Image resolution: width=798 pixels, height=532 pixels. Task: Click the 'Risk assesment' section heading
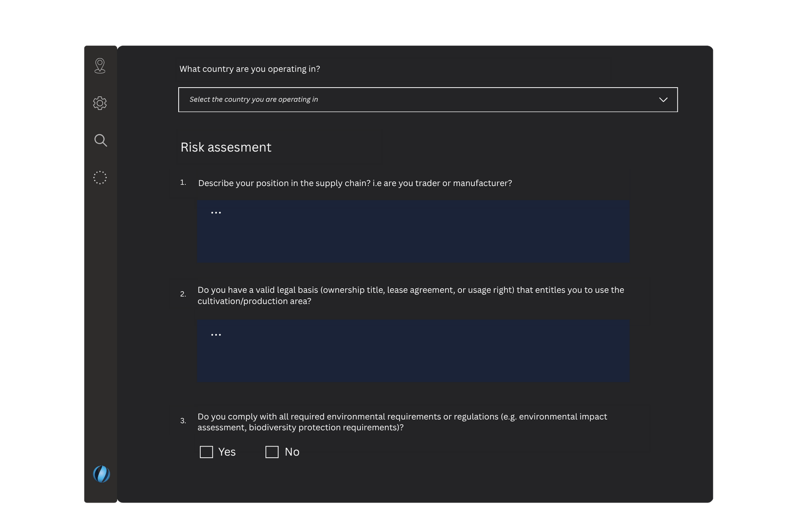coord(226,147)
